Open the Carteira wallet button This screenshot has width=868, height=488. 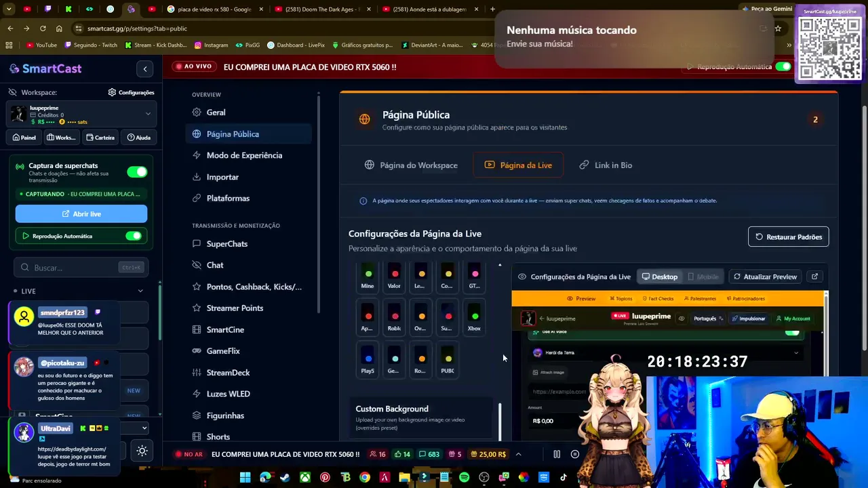100,138
